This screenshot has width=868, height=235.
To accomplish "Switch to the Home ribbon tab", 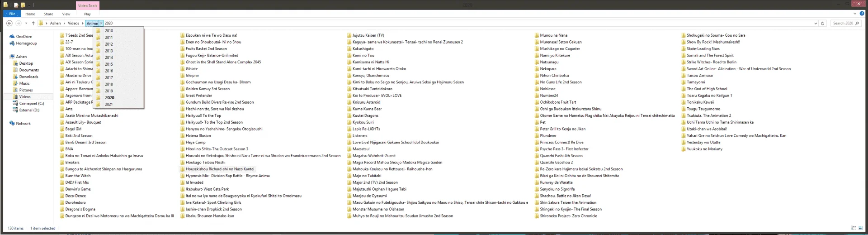I will 30,14.
